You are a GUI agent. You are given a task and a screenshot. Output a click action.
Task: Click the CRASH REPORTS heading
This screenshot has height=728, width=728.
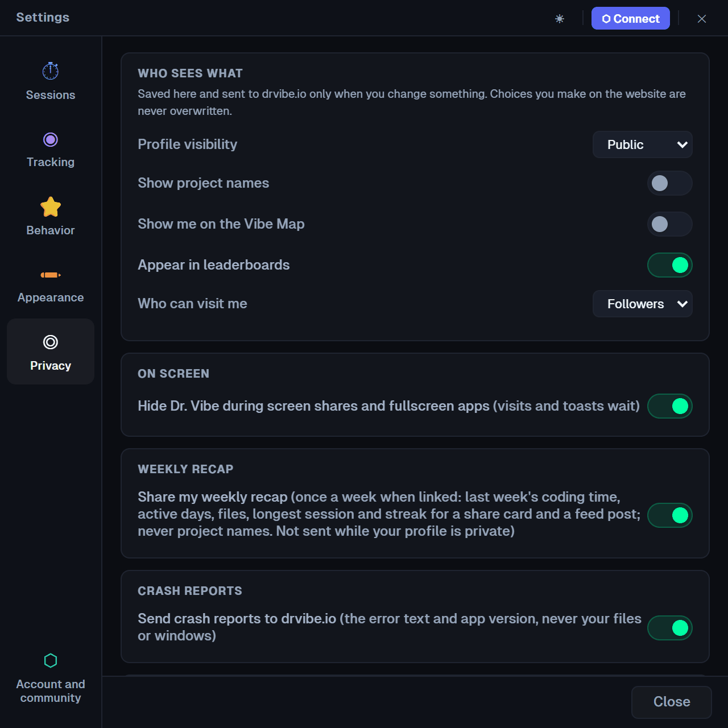(x=190, y=591)
